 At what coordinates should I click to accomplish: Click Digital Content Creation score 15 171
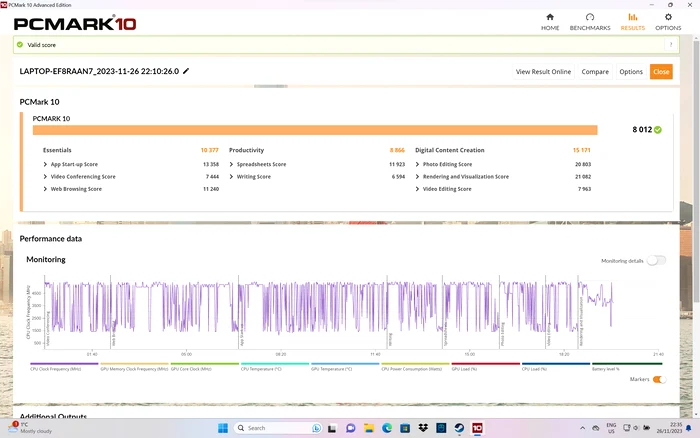pyautogui.click(x=582, y=150)
